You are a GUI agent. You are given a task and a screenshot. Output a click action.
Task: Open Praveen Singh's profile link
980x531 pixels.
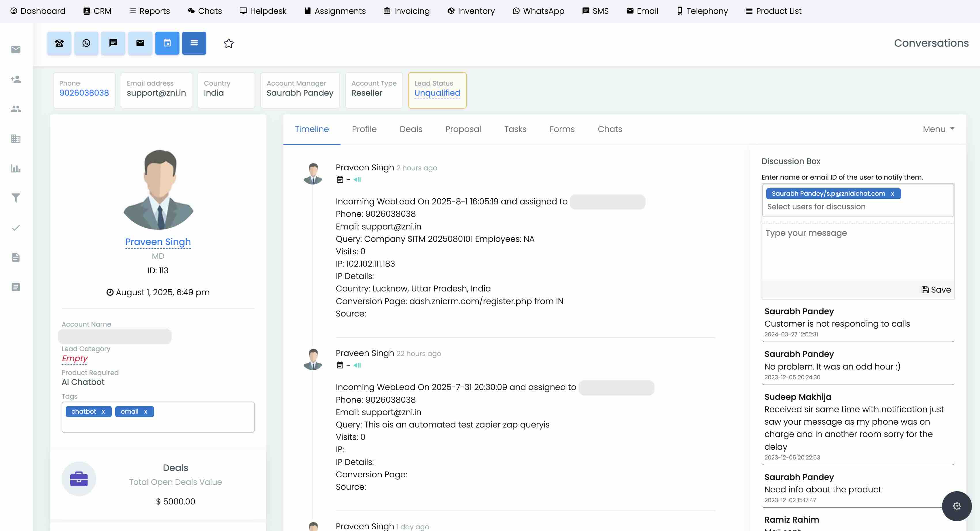158,242
